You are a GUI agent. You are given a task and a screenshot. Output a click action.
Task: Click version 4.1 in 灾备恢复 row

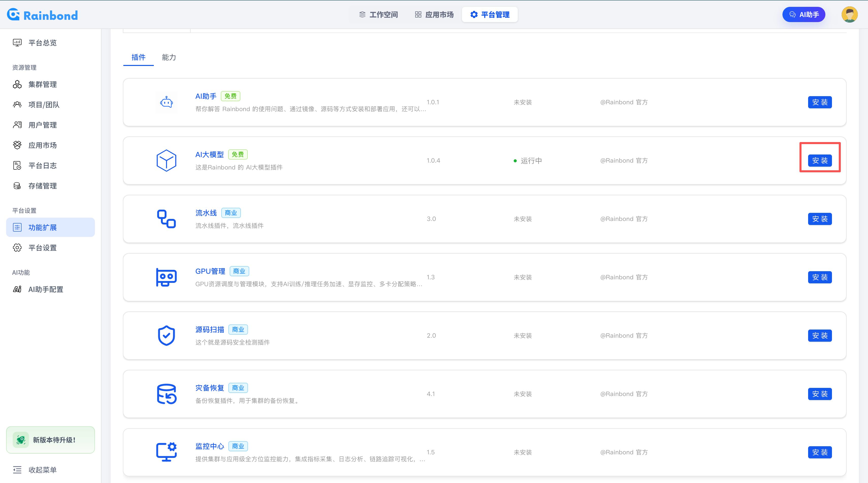pyautogui.click(x=431, y=394)
